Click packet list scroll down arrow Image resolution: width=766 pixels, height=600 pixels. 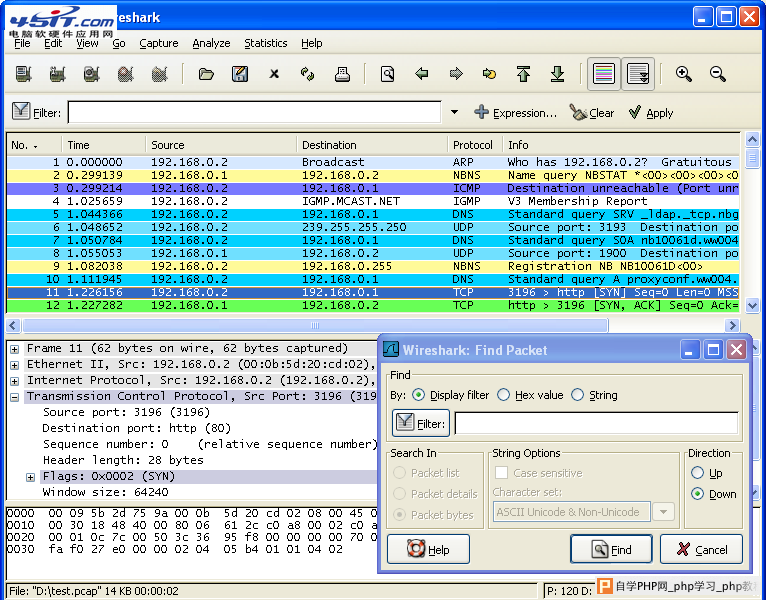point(752,306)
